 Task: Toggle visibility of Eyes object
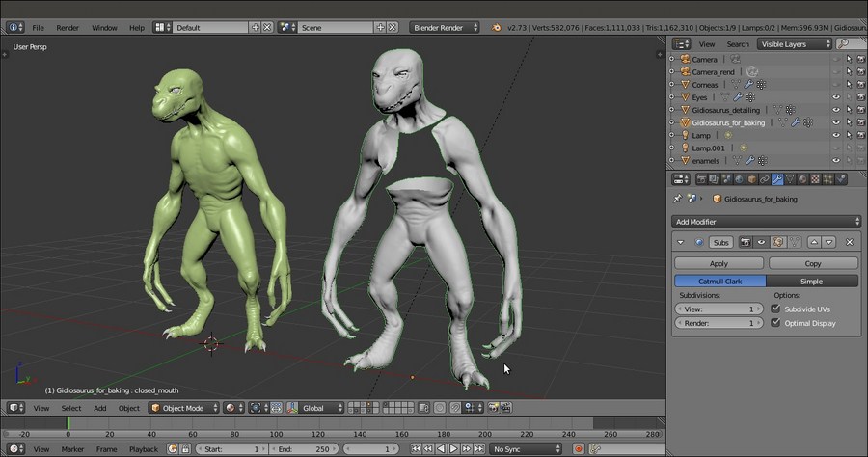coord(836,97)
